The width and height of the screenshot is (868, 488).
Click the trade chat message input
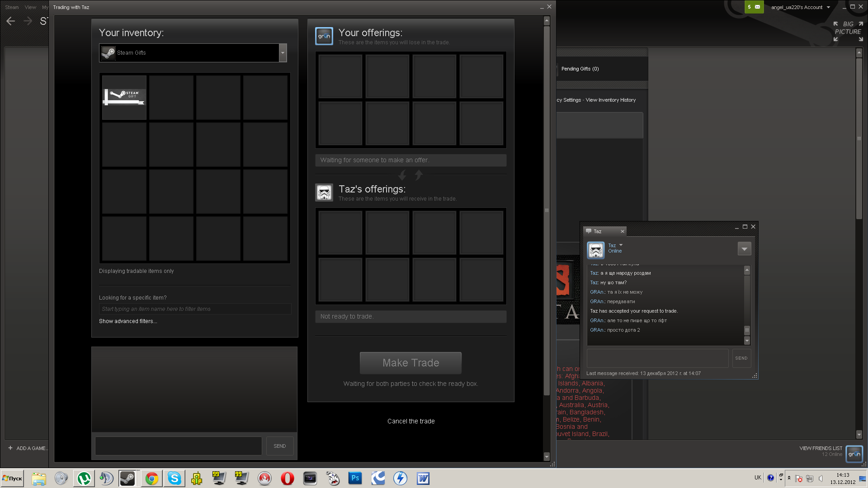click(x=179, y=446)
